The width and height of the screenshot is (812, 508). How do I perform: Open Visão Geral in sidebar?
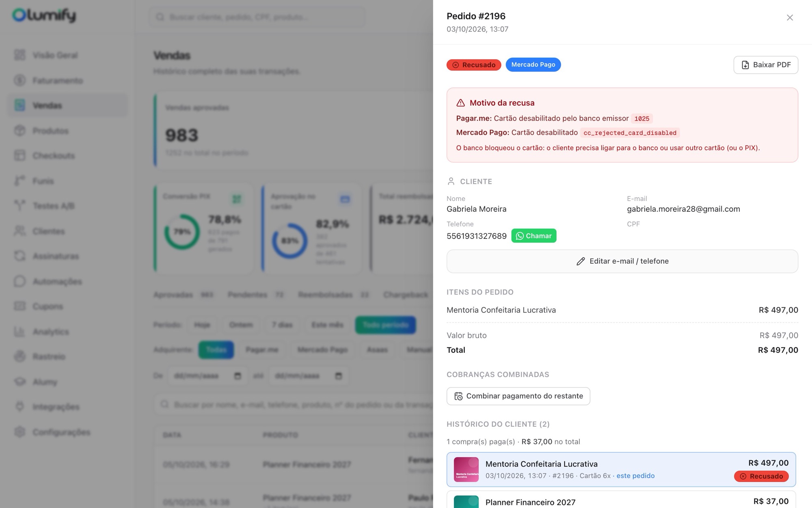[55, 55]
